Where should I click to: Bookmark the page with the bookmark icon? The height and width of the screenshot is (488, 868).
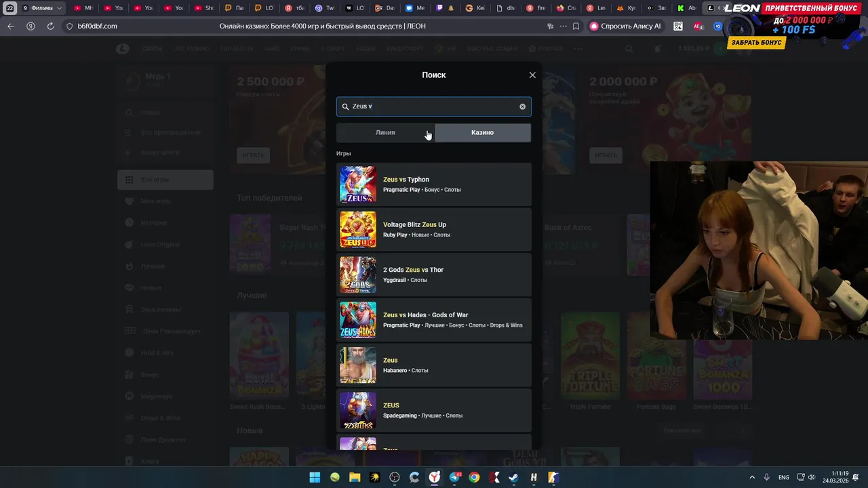(x=576, y=26)
